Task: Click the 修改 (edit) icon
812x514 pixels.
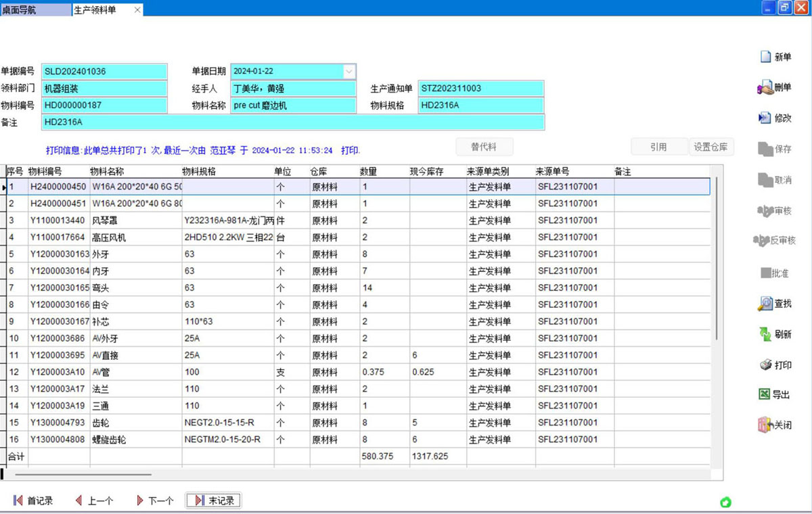Action: (x=765, y=118)
